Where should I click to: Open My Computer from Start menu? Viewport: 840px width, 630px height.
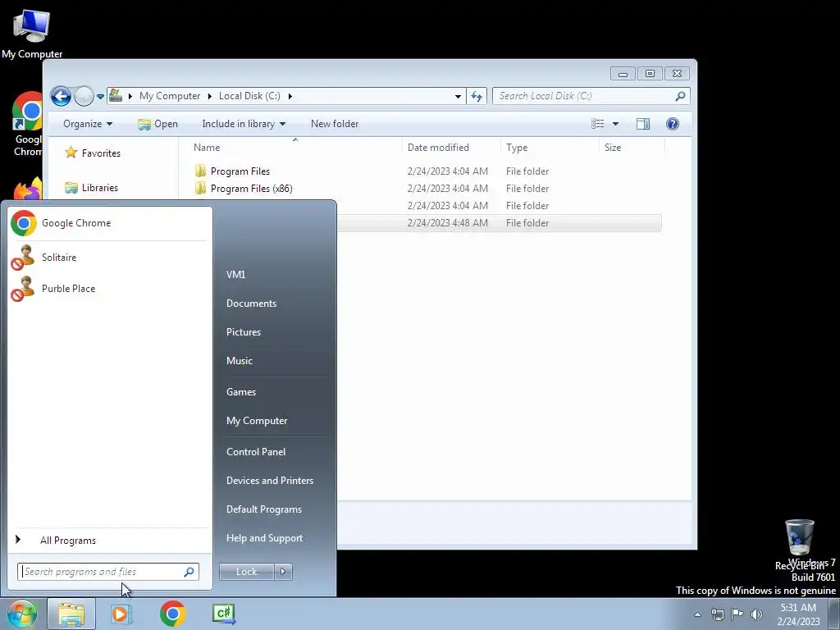(257, 421)
